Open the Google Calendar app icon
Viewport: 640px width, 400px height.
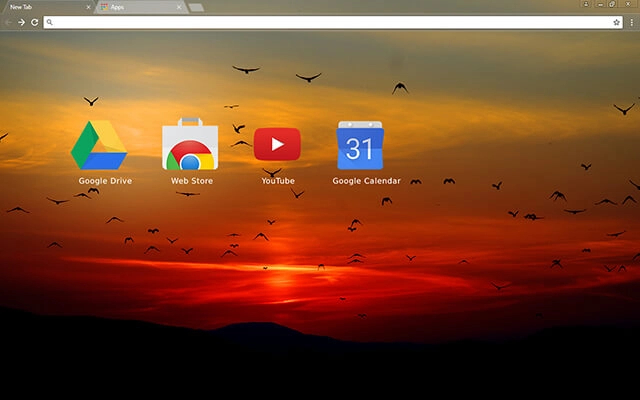[360, 145]
